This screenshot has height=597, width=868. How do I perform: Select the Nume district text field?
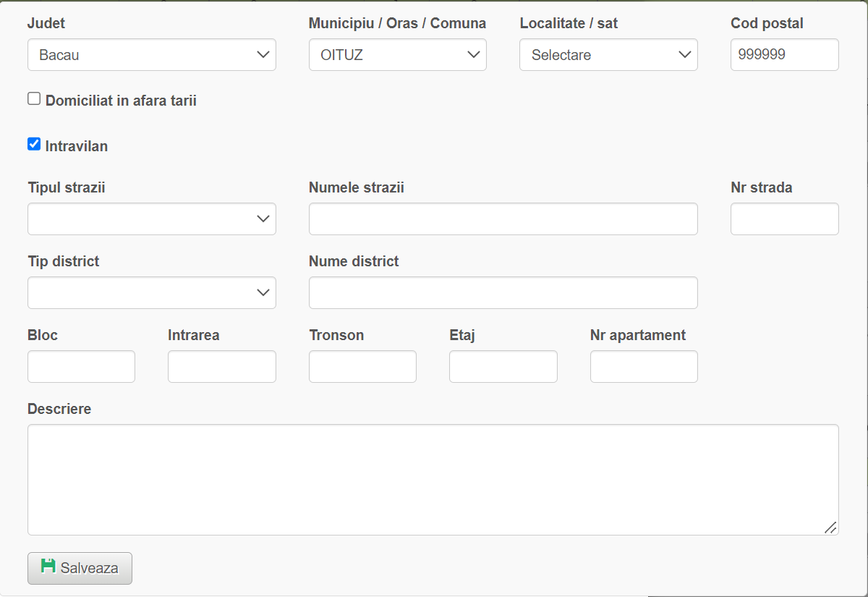click(x=503, y=293)
